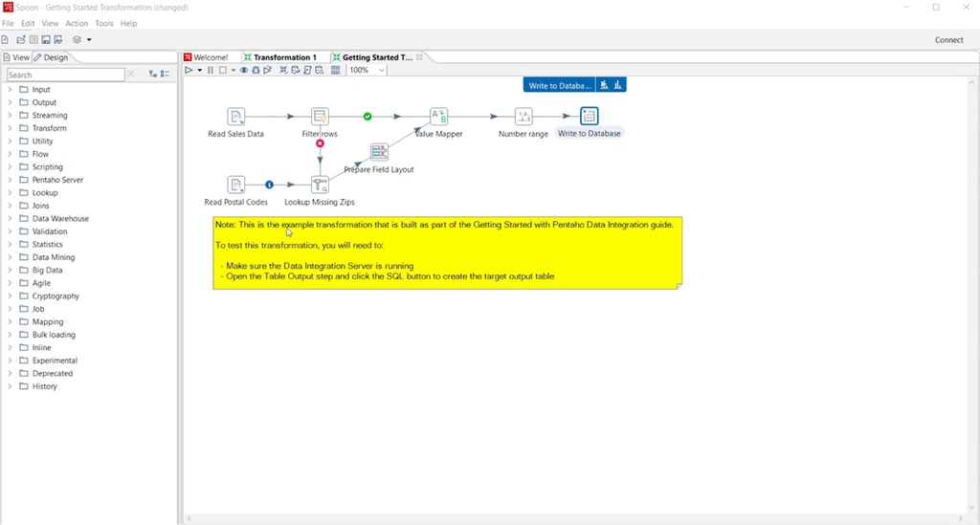Expand the Data Warehouse category
Viewport: 980px width, 525px height.
(x=10, y=219)
